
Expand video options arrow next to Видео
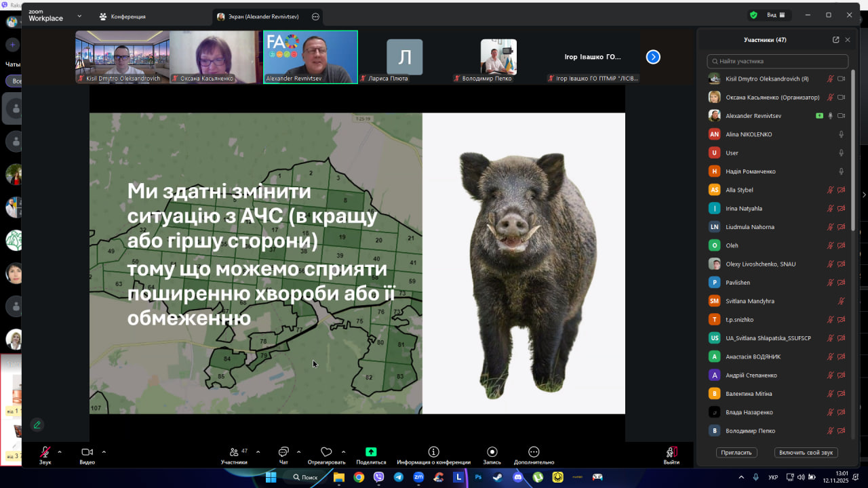[x=104, y=451]
